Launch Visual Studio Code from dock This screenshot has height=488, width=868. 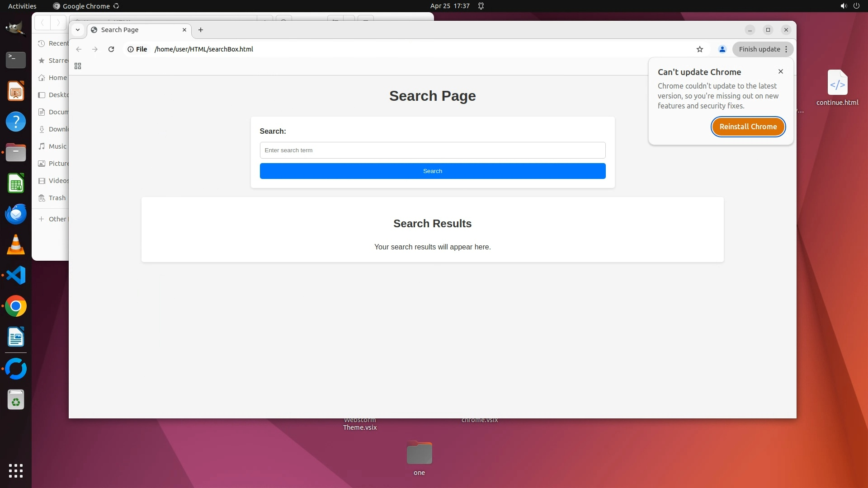click(x=16, y=275)
